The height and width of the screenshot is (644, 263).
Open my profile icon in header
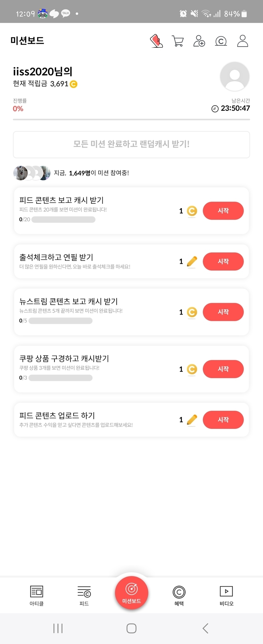(242, 41)
